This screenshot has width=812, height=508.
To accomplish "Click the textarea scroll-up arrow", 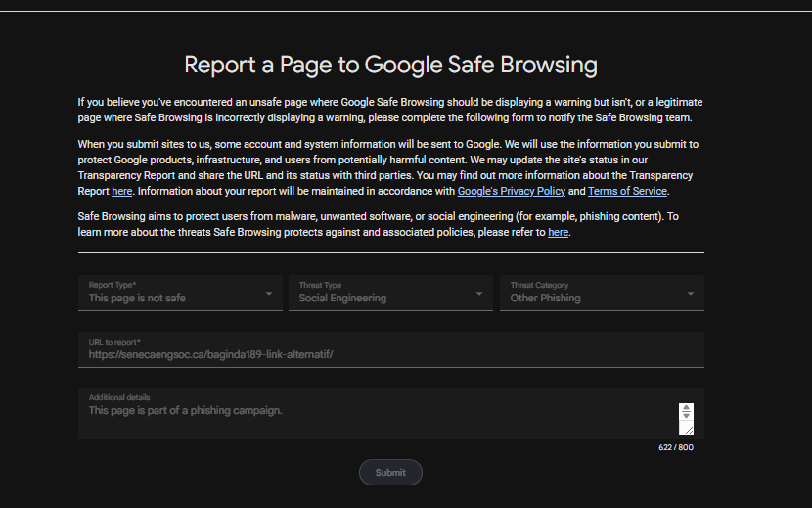I will click(686, 407).
